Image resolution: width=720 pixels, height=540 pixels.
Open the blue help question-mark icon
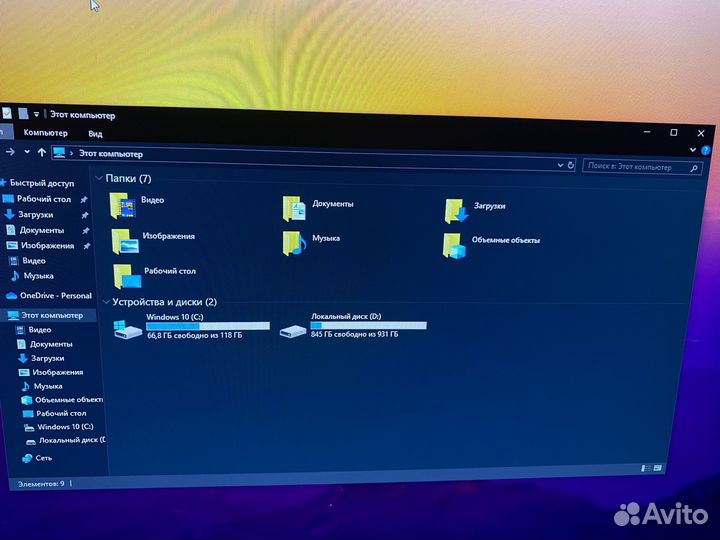coord(706,149)
